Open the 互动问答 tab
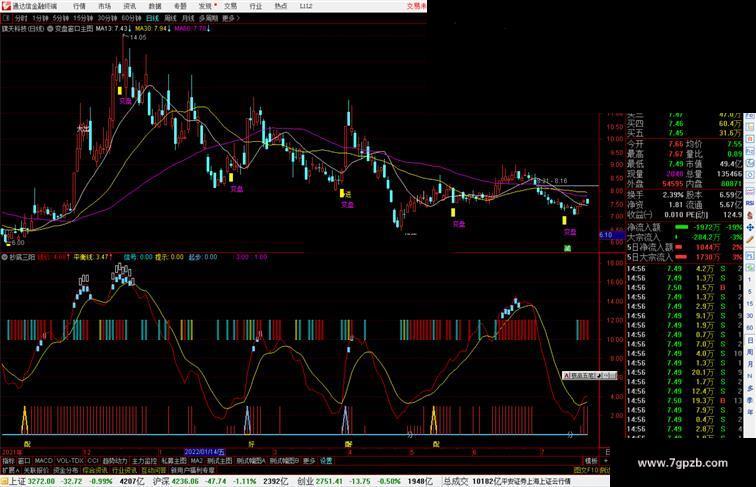The image size is (756, 487). coord(153,470)
